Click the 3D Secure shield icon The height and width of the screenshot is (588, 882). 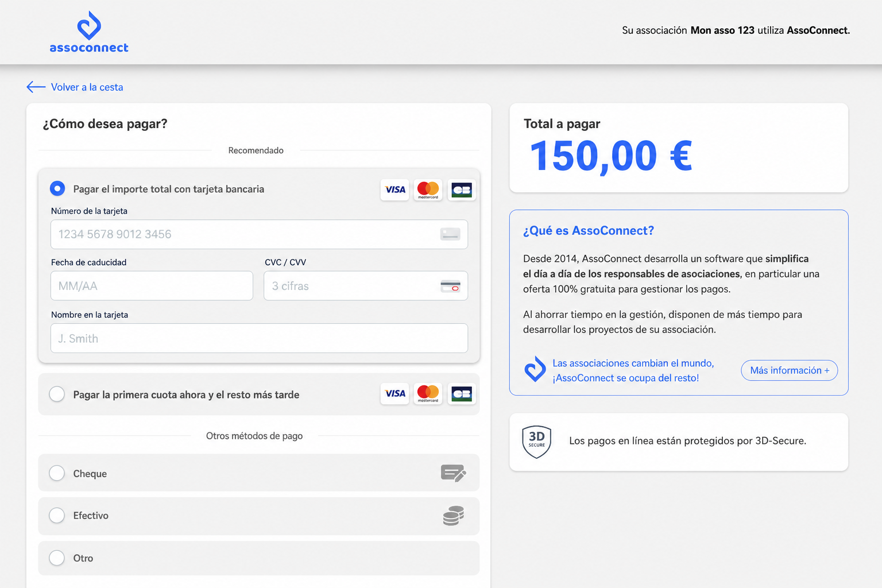pyautogui.click(x=537, y=442)
